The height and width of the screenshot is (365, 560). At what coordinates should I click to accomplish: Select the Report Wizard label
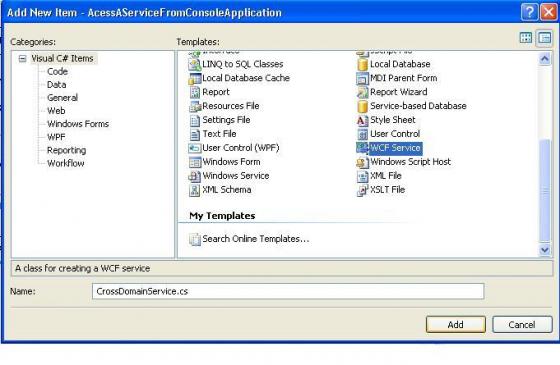(399, 92)
